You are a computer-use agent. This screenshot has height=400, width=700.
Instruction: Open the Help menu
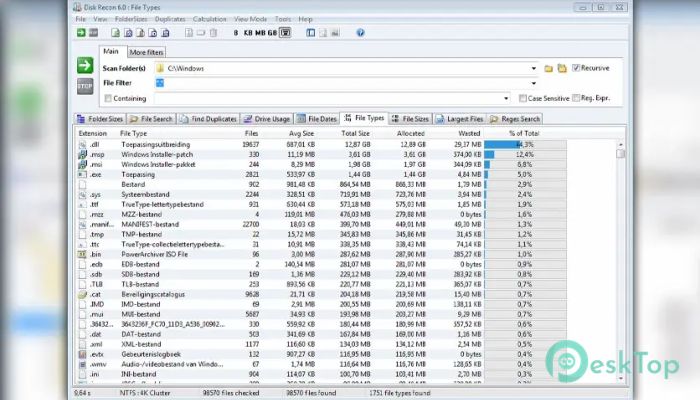(305, 19)
